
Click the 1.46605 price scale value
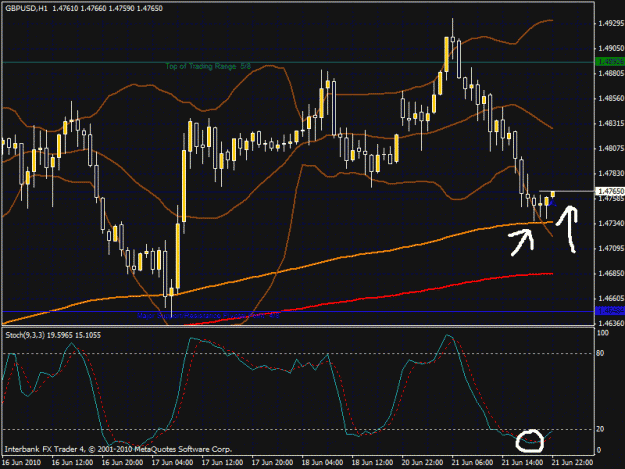pyautogui.click(x=611, y=299)
